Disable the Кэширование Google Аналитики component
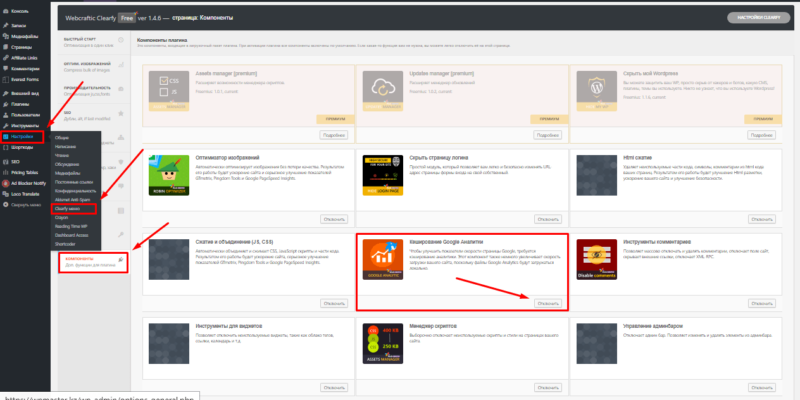This screenshot has width=800, height=400. tap(548, 303)
